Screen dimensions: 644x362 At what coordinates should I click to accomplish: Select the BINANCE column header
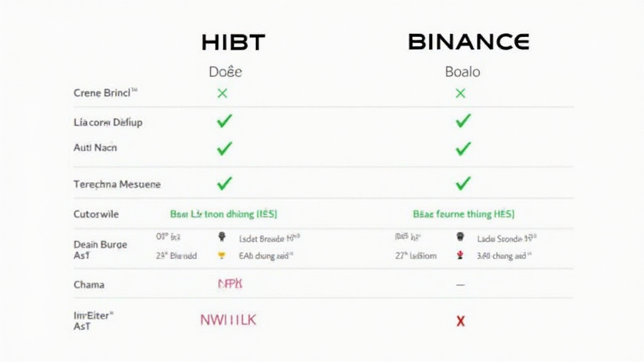(469, 43)
